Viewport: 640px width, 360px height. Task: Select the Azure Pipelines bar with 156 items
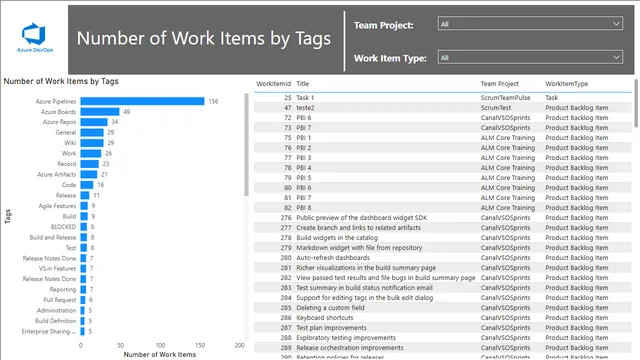[142, 101]
